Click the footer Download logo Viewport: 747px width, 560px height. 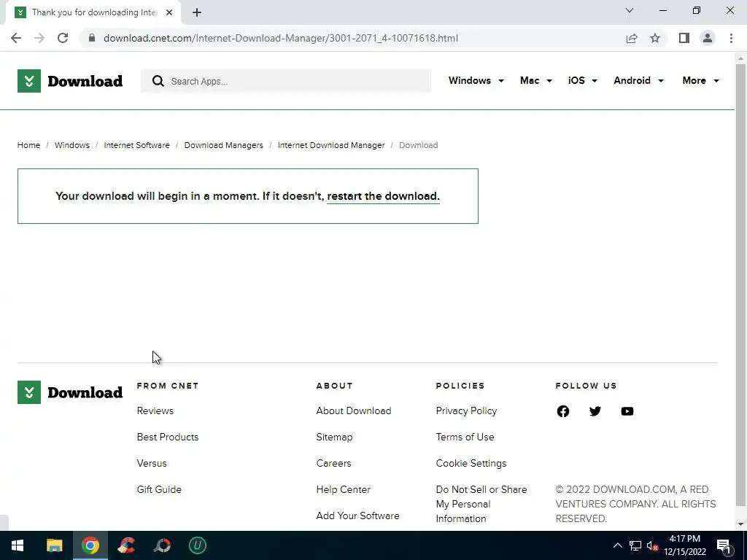[x=70, y=392]
